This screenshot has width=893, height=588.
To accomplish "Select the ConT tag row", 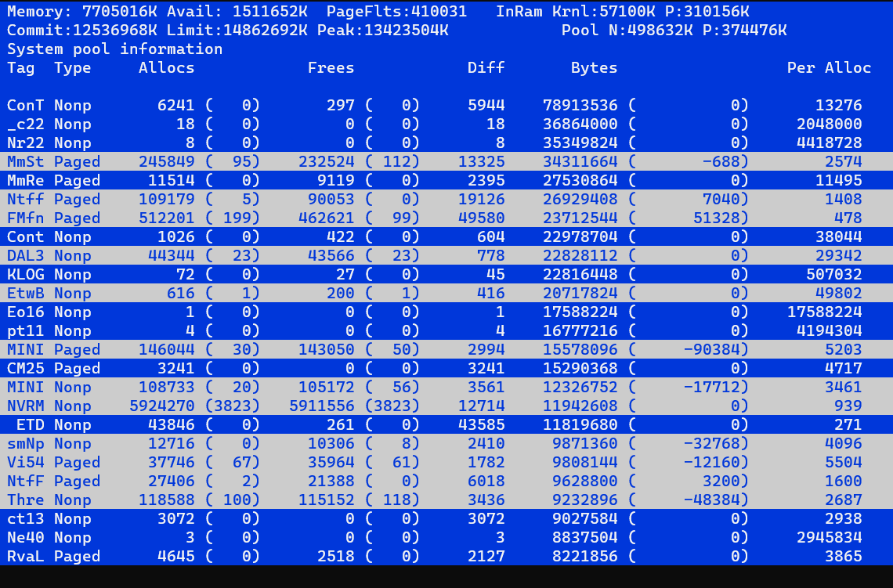I will point(446,105).
